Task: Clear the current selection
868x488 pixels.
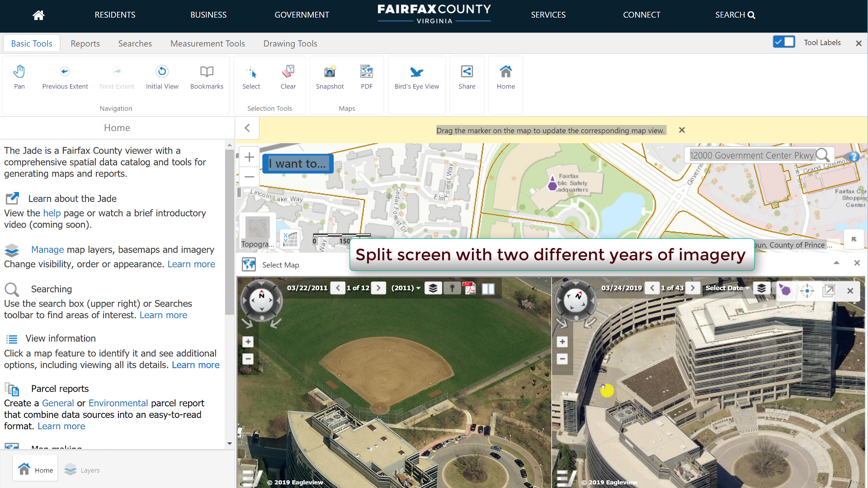Action: click(x=288, y=77)
